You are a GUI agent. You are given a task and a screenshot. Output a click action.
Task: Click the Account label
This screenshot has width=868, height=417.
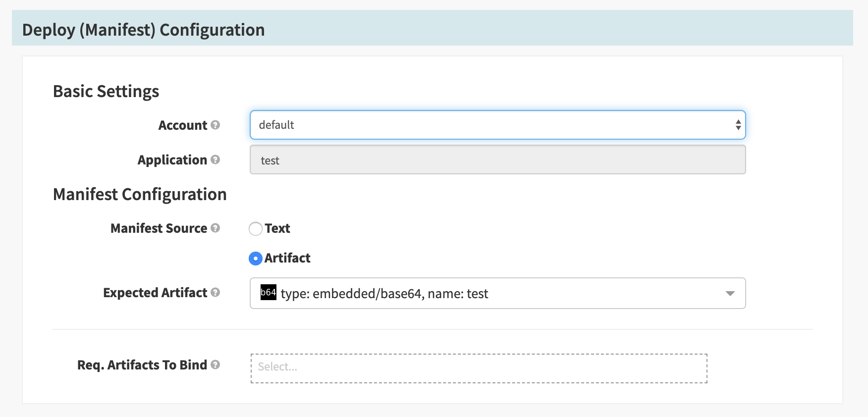click(183, 125)
